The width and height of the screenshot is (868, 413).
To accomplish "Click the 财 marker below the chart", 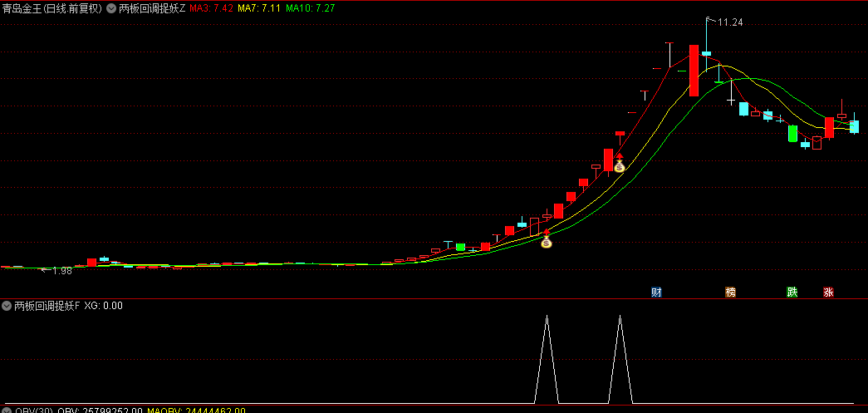I will 656,293.
